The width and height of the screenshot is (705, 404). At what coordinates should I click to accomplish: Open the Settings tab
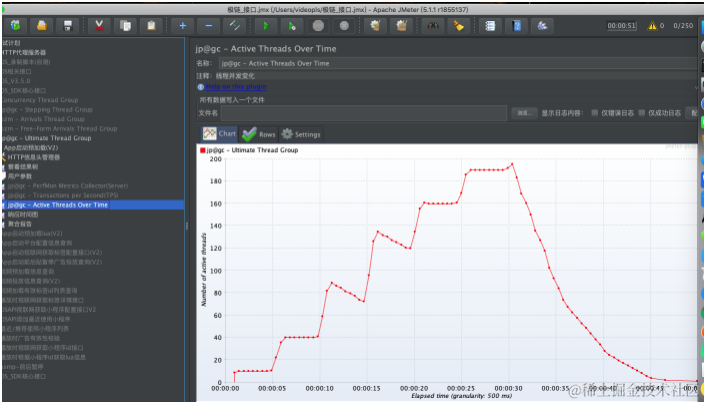point(301,134)
